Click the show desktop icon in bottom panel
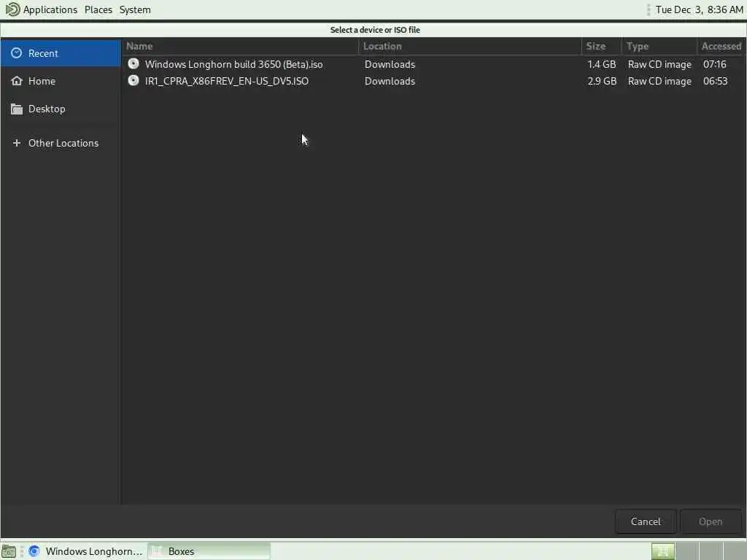 tap(9, 551)
